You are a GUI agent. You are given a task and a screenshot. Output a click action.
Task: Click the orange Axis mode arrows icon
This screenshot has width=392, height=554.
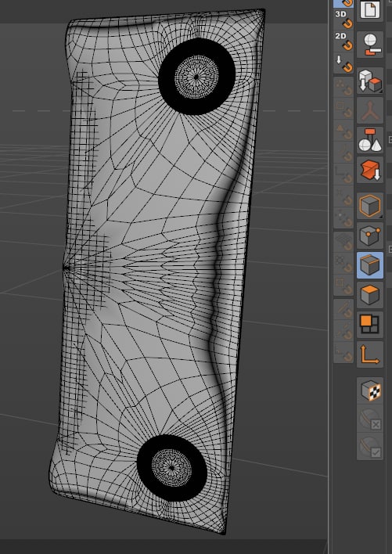(x=370, y=354)
